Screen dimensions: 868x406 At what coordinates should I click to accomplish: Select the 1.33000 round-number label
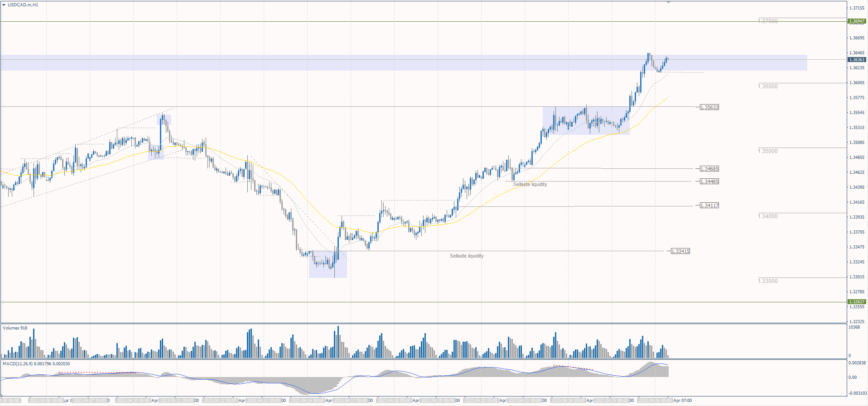coord(768,281)
